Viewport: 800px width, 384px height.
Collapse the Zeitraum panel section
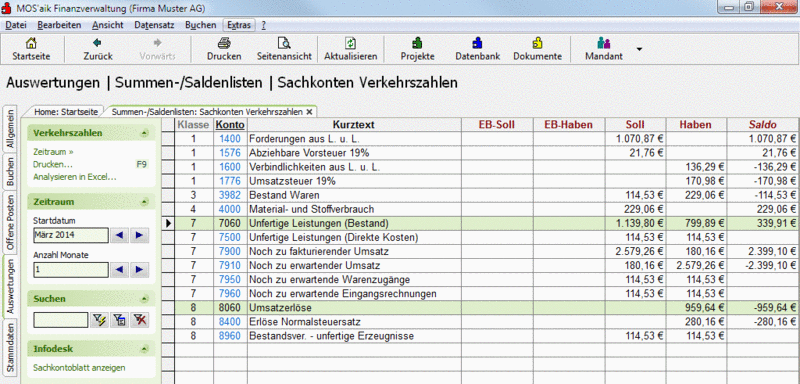click(145, 202)
